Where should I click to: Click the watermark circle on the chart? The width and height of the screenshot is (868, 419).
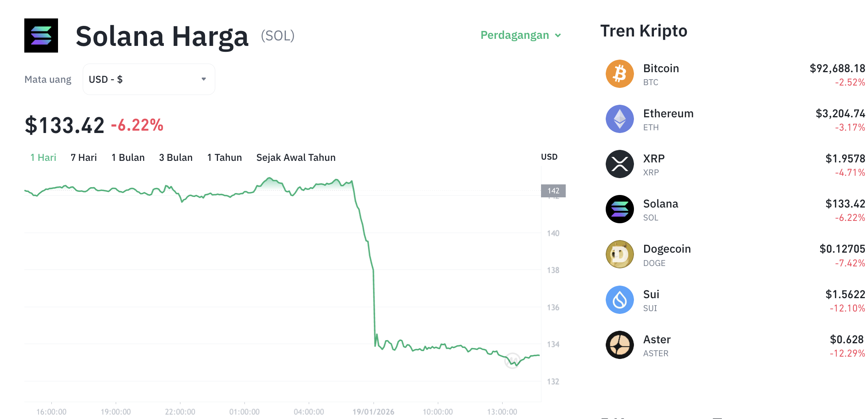click(512, 360)
